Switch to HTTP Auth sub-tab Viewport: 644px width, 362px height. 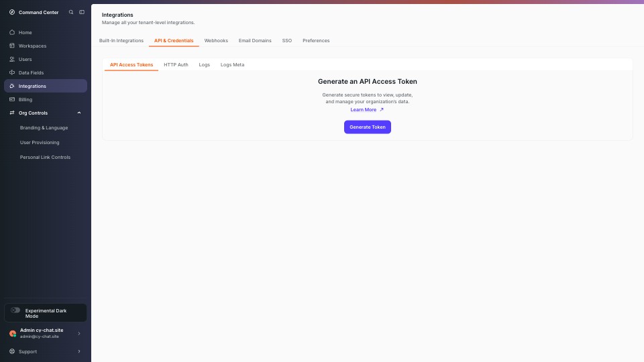pyautogui.click(x=176, y=65)
